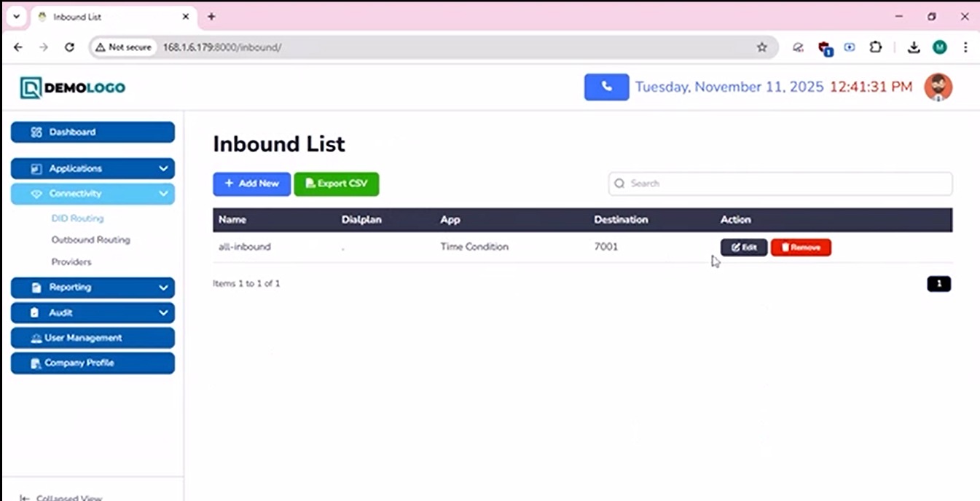The height and width of the screenshot is (501, 980).
Task: Click the inbound list Search field
Action: 780,184
